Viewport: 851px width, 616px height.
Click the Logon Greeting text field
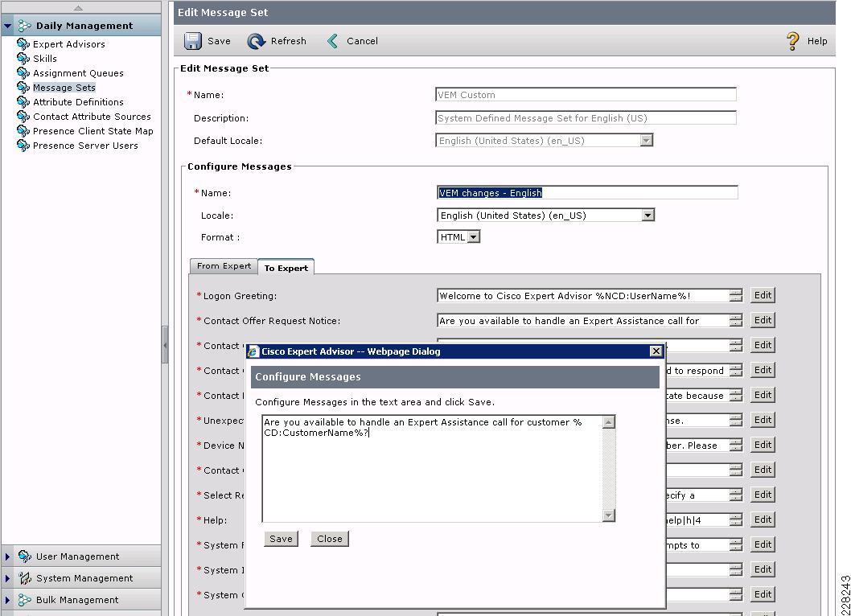pyautogui.click(x=583, y=296)
